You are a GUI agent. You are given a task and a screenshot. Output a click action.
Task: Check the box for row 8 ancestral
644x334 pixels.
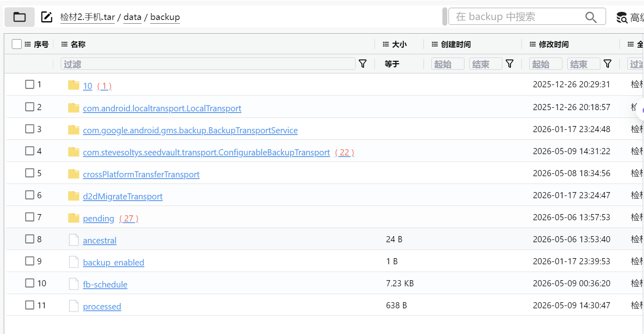(30, 239)
